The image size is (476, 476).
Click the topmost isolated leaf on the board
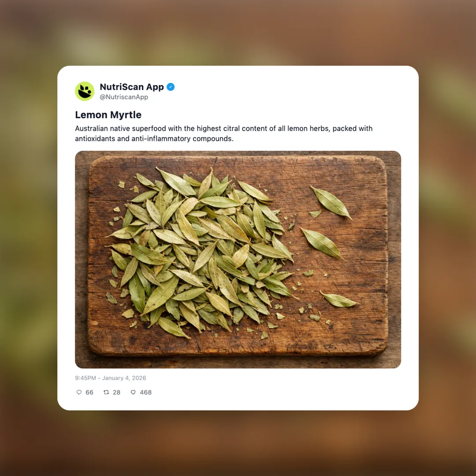[331, 202]
